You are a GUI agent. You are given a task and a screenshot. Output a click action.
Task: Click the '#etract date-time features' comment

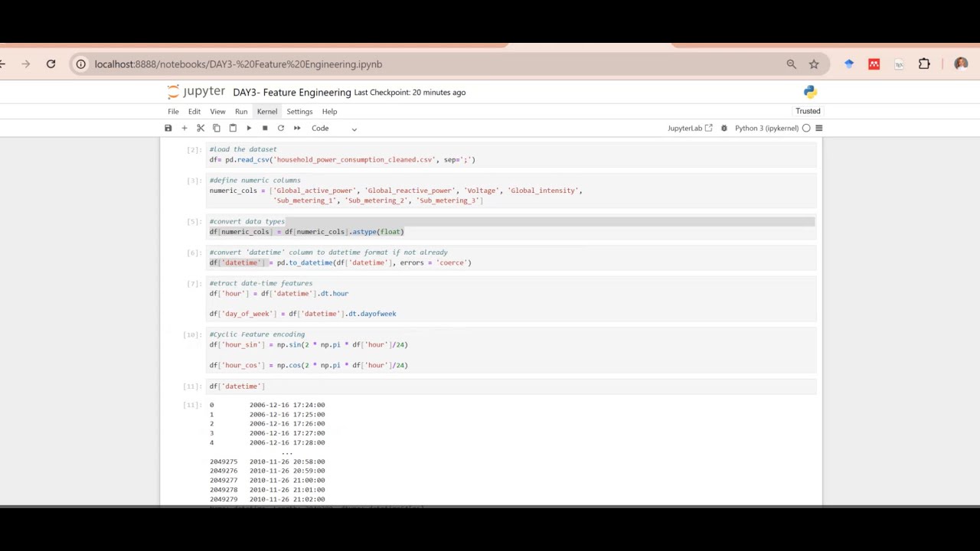(261, 283)
